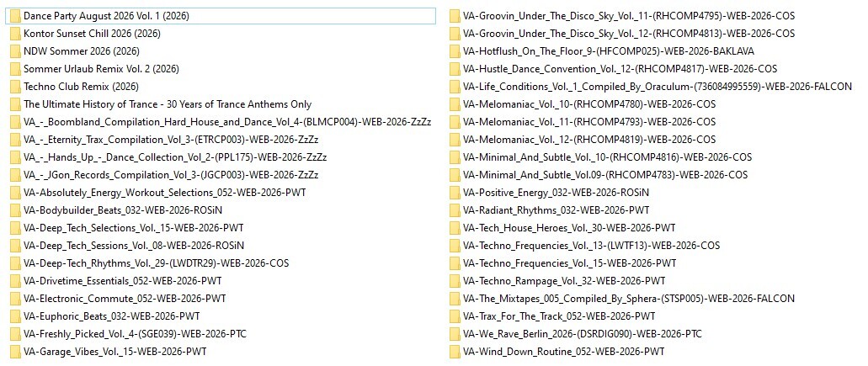Click folder icon of JGon_Records_Compilation_Vol_3
Screen dimensions: 868x366
[x=15, y=175]
